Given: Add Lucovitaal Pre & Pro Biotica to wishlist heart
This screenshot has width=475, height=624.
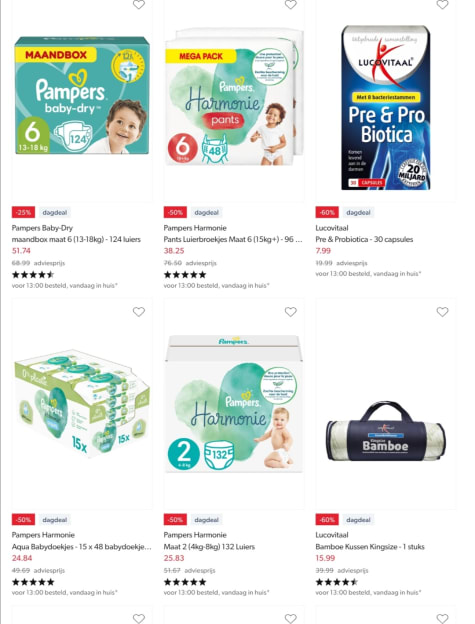Looking at the screenshot, I should (x=442, y=4).
